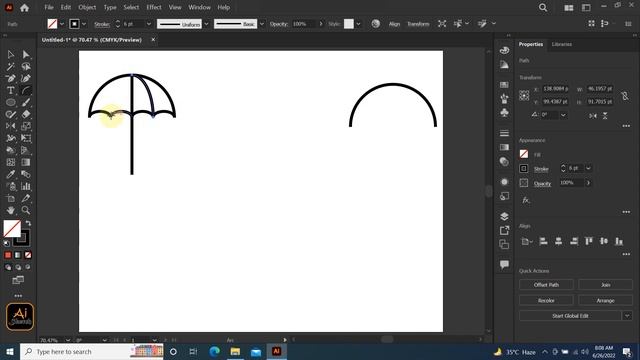Select the Magic Wand tool
This screenshot has width=640, height=360.
(11, 66)
